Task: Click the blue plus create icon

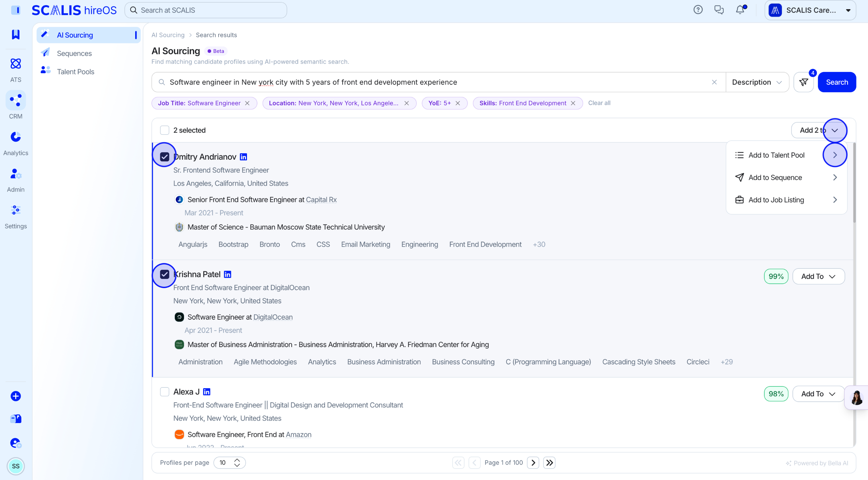Action: (16, 396)
